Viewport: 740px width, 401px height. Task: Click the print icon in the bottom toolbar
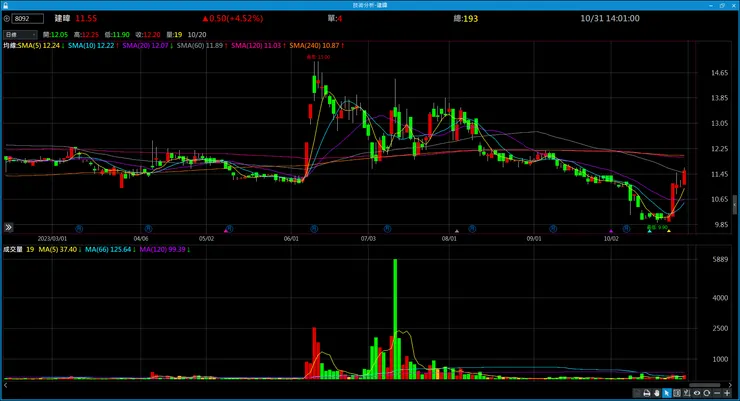[647, 393]
